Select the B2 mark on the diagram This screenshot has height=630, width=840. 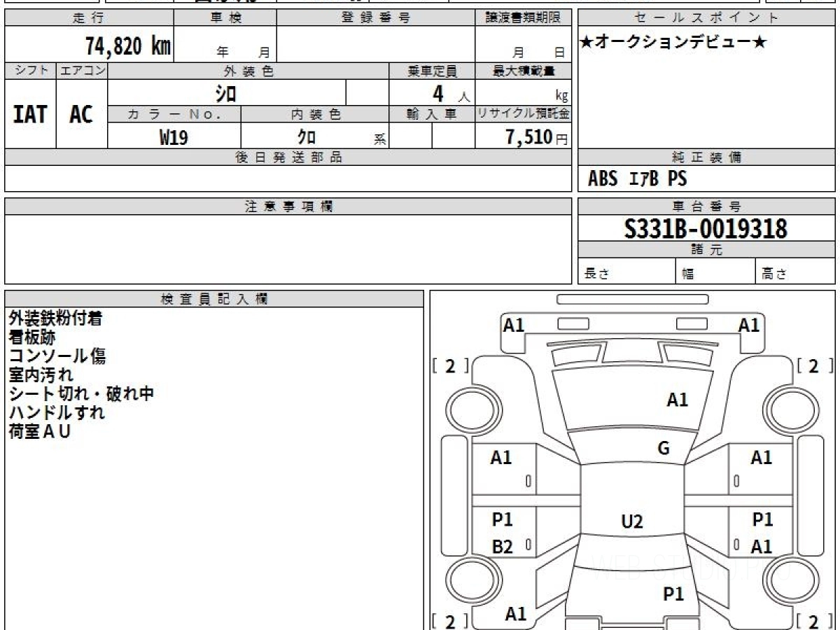tap(502, 548)
